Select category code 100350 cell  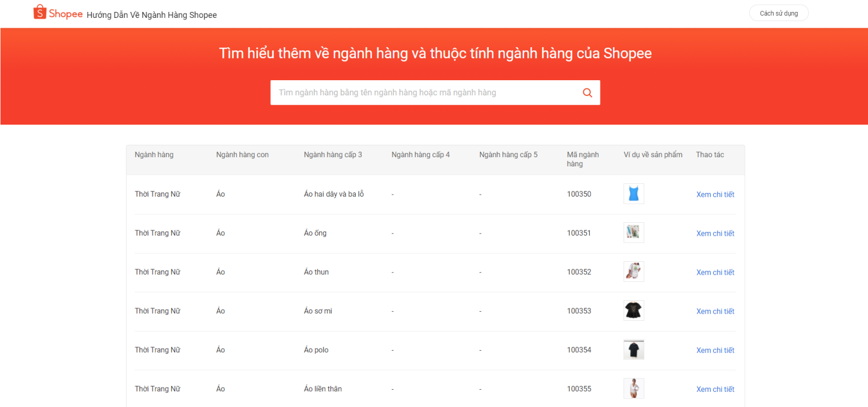(x=579, y=194)
